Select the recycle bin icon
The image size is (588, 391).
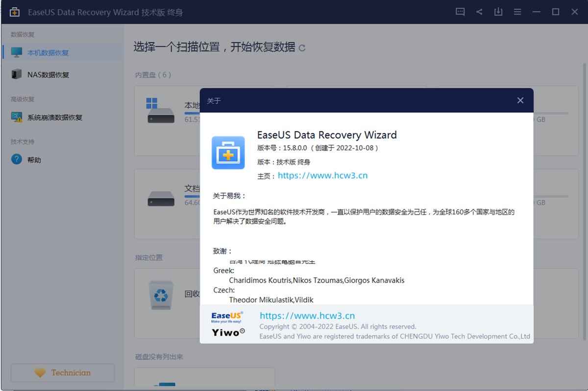(x=161, y=295)
